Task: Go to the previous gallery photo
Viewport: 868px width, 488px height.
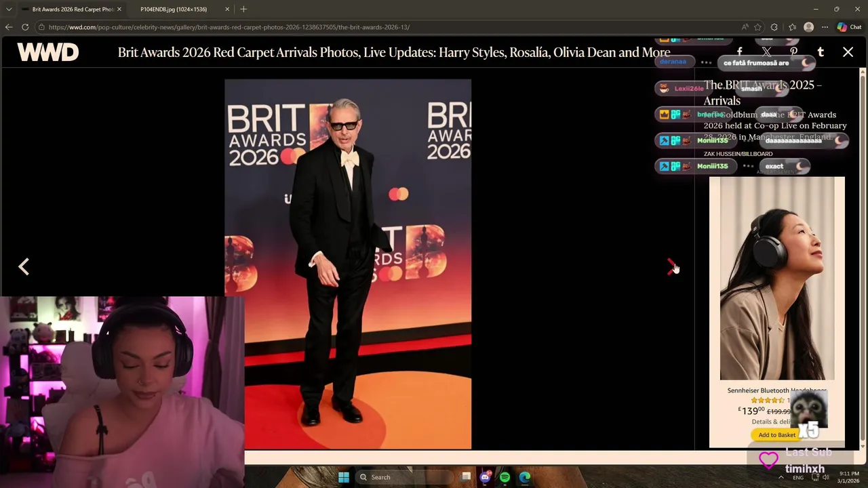Action: coord(24,267)
